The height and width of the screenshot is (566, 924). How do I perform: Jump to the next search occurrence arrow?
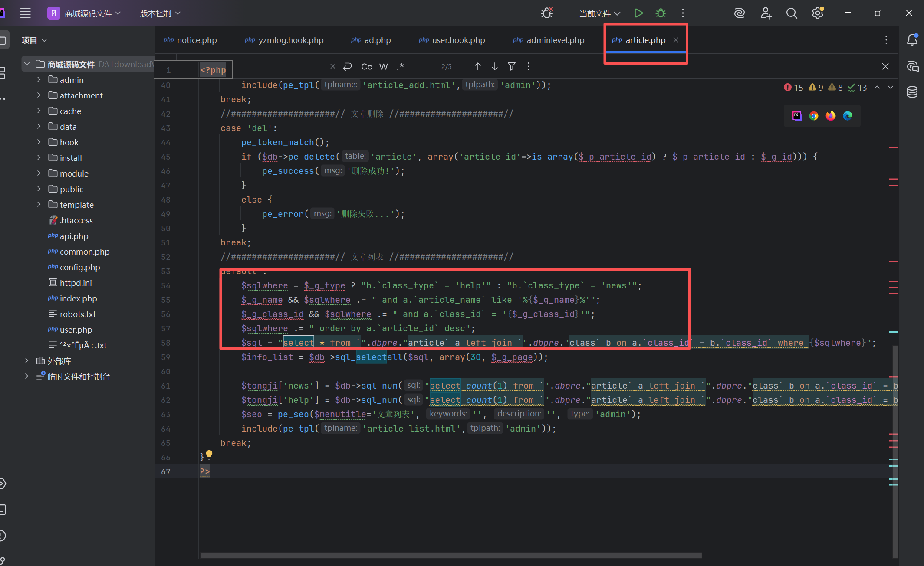point(494,66)
